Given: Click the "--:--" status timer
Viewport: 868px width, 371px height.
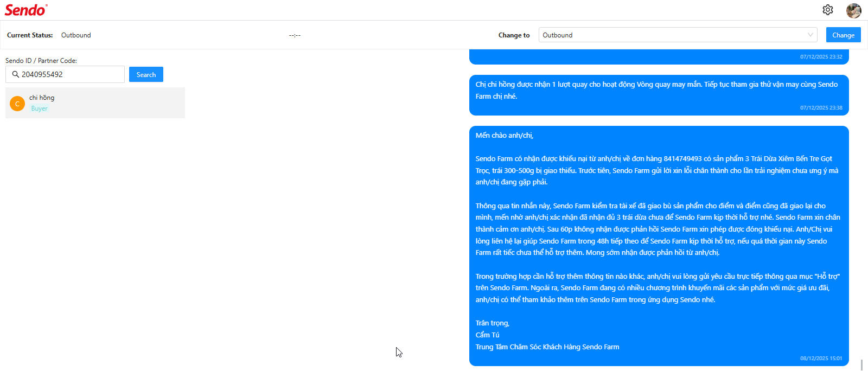Looking at the screenshot, I should pyautogui.click(x=295, y=35).
